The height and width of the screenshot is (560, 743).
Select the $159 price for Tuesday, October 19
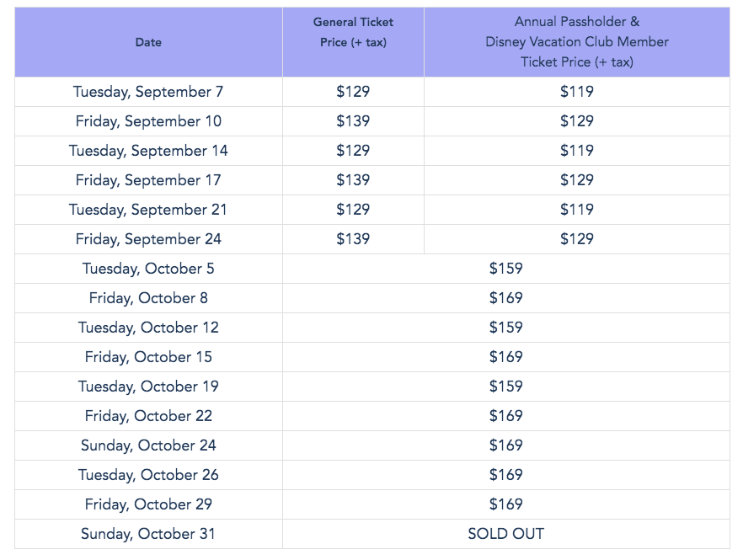[x=505, y=387]
